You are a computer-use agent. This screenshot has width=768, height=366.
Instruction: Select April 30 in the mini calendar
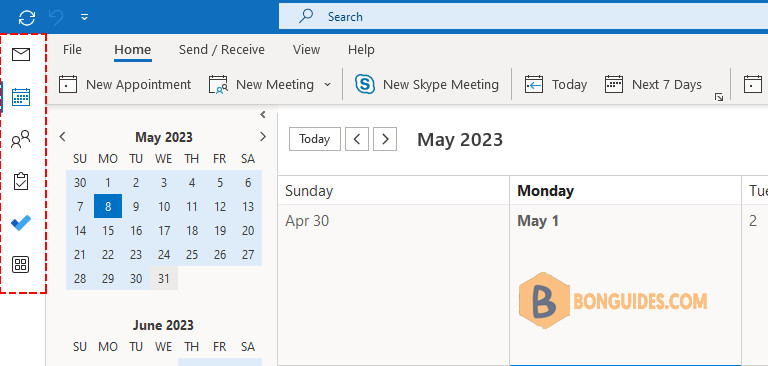pyautogui.click(x=80, y=183)
